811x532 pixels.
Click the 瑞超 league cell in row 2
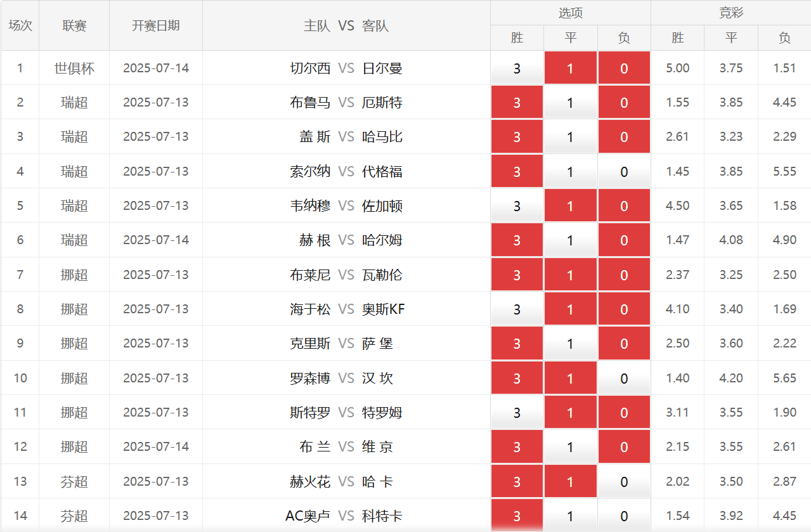pos(74,102)
